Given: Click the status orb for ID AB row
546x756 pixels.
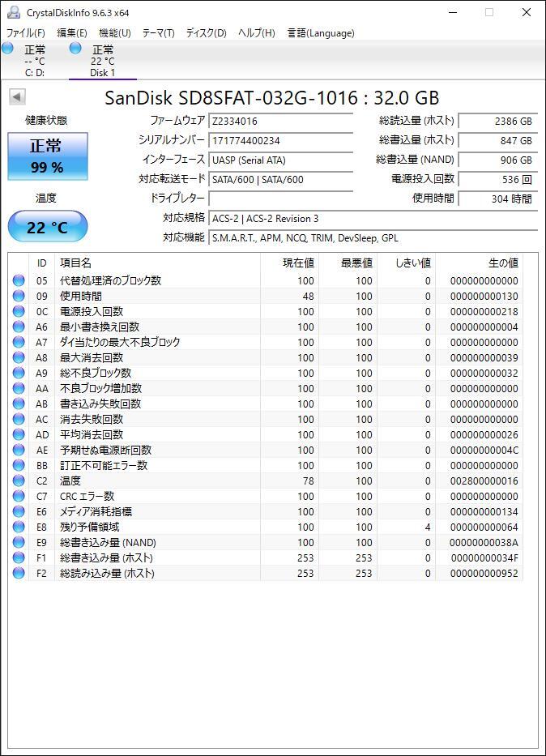Looking at the screenshot, I should tap(19, 404).
